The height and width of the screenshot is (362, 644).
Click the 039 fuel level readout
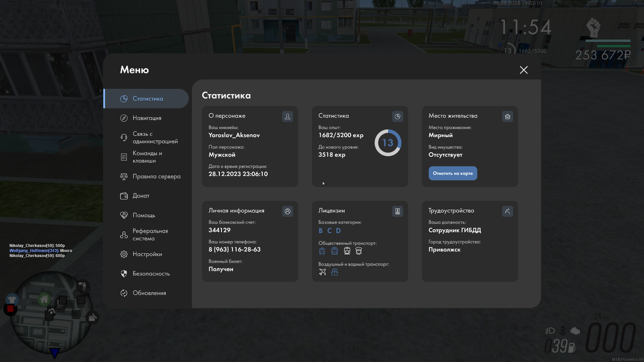click(556, 346)
